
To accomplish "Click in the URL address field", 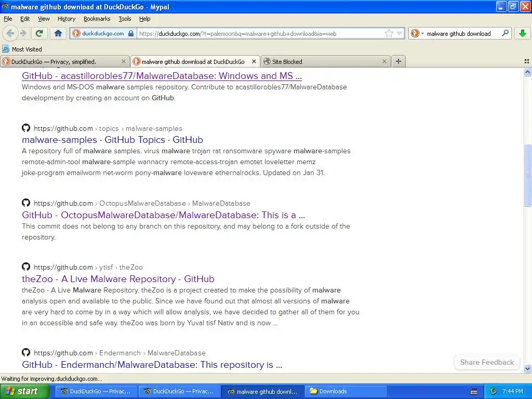I will (x=260, y=34).
